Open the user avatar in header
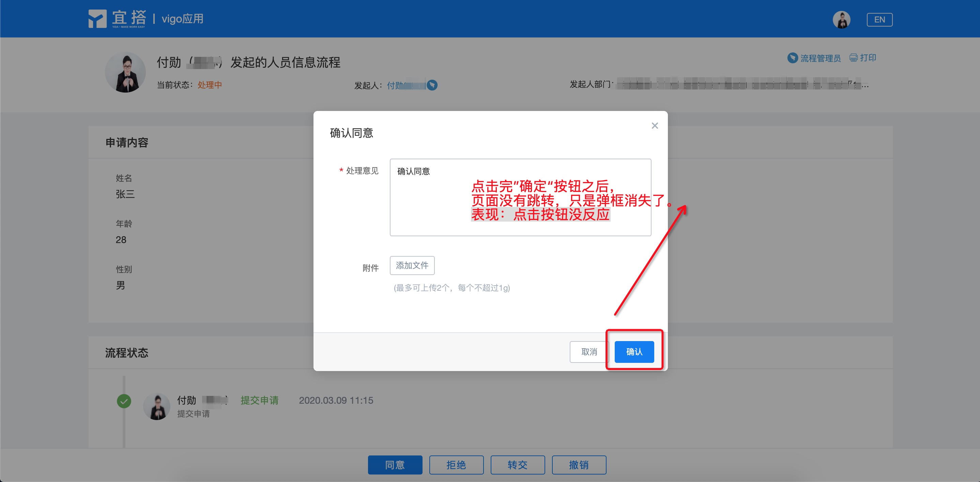The height and width of the screenshot is (482, 980). (x=841, y=19)
